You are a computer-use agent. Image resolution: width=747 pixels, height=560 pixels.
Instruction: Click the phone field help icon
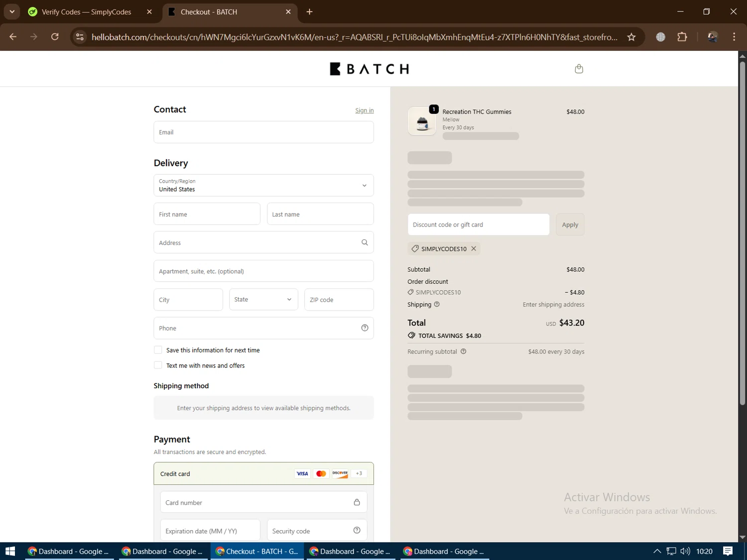click(x=365, y=328)
